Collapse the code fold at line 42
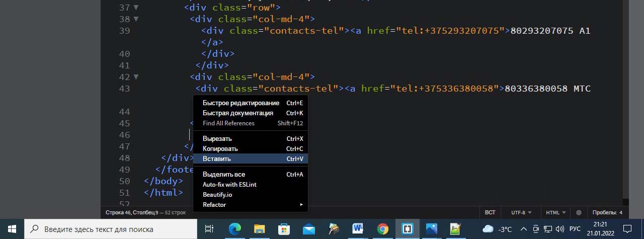Viewport: 644px width, 239px height. 136,77
